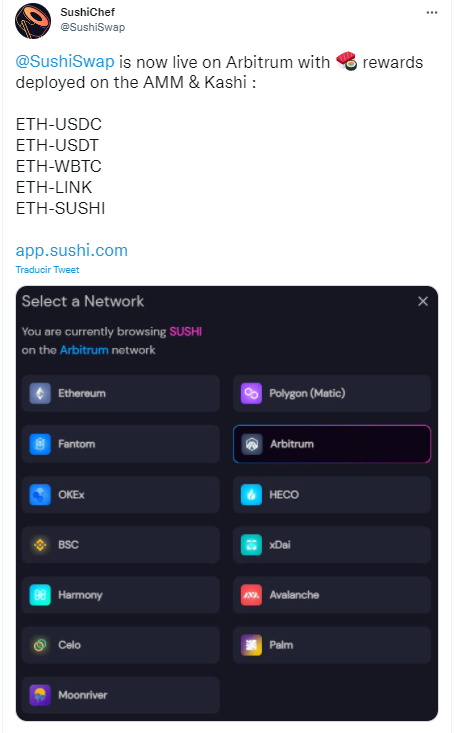Click the BSC network icon
Image resolution: width=465 pixels, height=733 pixels.
40,545
